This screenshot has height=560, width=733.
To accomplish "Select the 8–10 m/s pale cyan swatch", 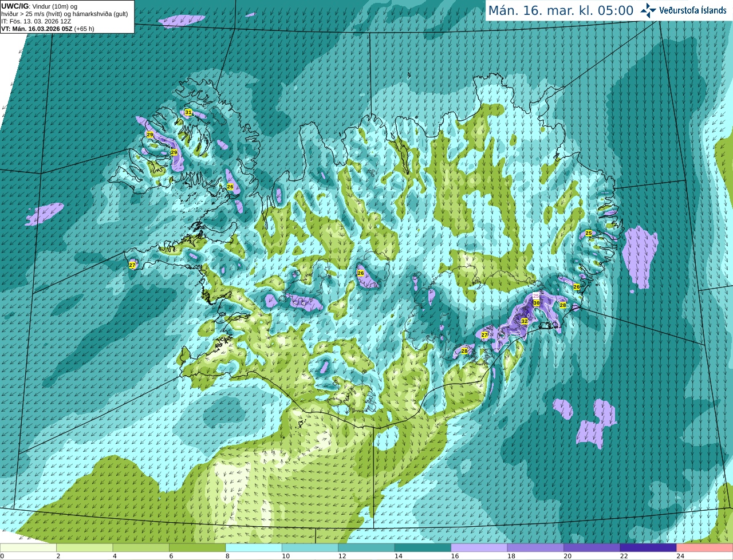I will pos(254,547).
